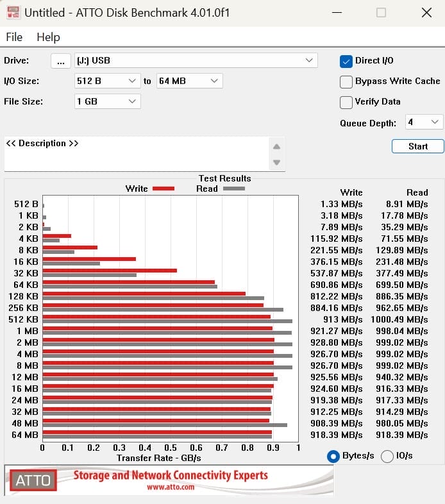Image resolution: width=445 pixels, height=504 pixels.
Task: Select the IO/s radio button
Action: [387, 457]
